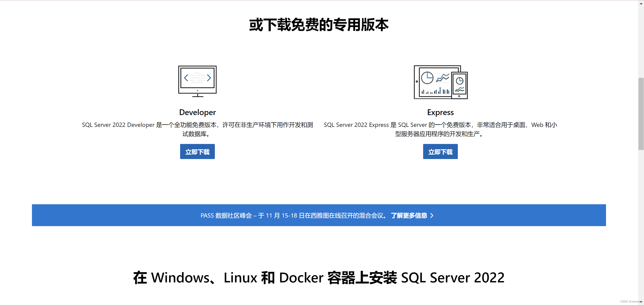The width and height of the screenshot is (644, 305).
Task: Click the Express dashboard charts icon
Action: point(441,82)
